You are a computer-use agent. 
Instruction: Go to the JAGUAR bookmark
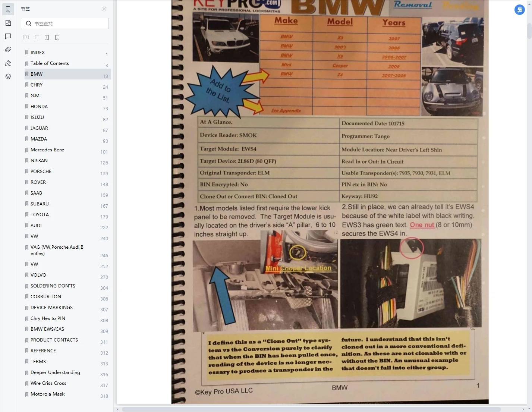[67, 128]
